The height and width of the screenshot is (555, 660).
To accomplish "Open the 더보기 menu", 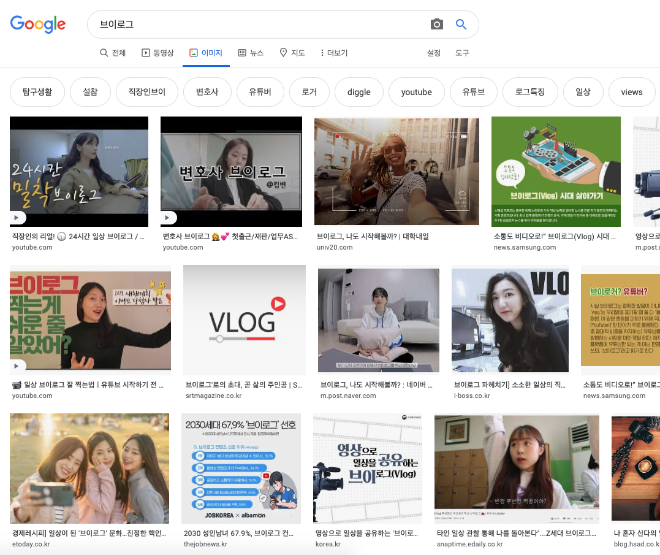I will coord(334,53).
